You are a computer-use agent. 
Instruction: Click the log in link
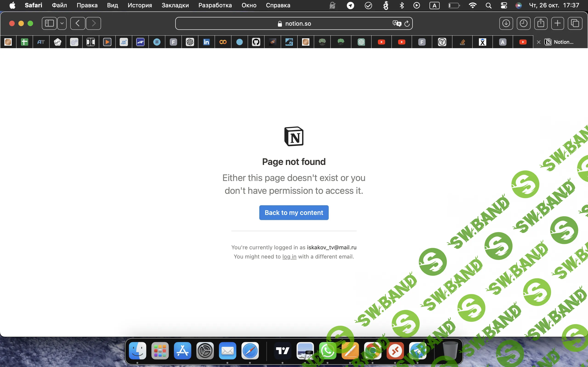point(289,257)
